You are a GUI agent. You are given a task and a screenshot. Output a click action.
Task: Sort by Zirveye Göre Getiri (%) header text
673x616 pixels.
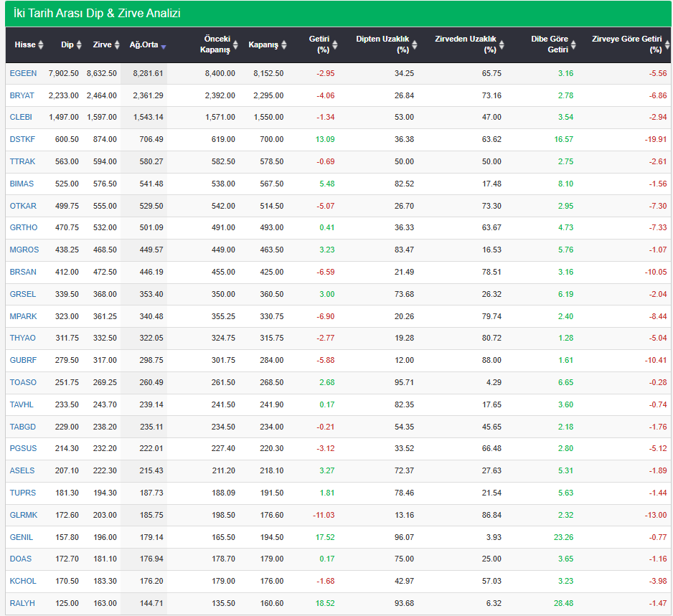coord(627,44)
